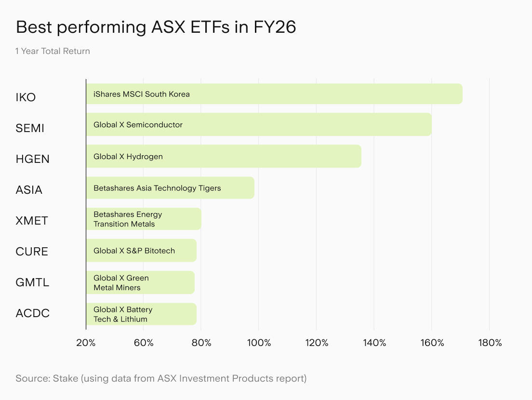Select Global X Battery Tech & Lithium bar
Viewport: 532px width, 400px height.
coord(141,314)
